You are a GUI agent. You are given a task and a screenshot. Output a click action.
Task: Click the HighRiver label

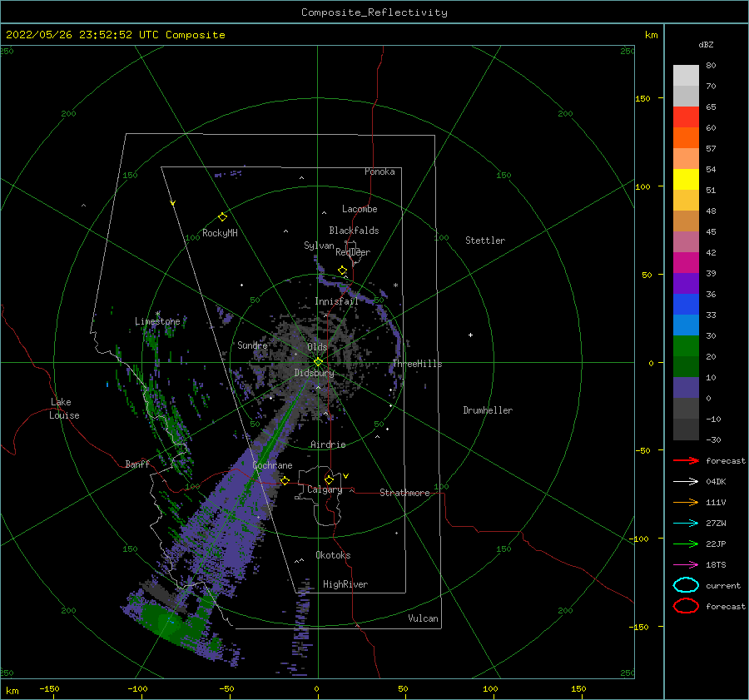pos(345,584)
